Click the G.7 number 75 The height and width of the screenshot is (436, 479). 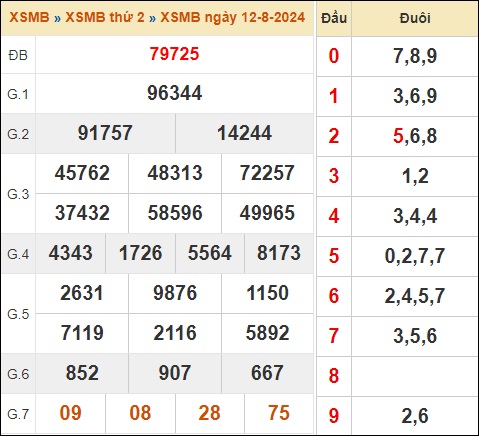point(279,413)
